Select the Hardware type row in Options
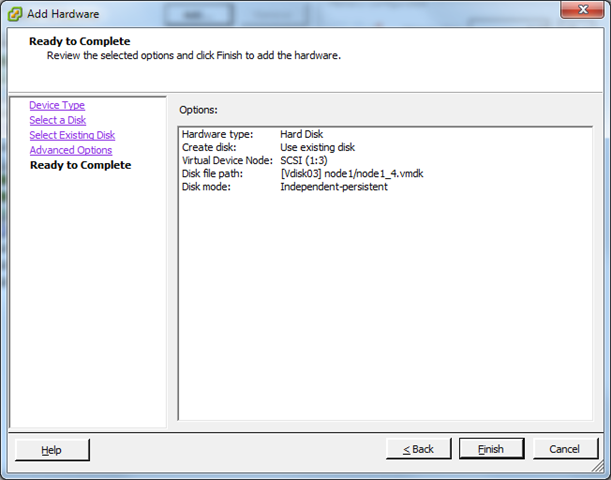 (x=217, y=134)
